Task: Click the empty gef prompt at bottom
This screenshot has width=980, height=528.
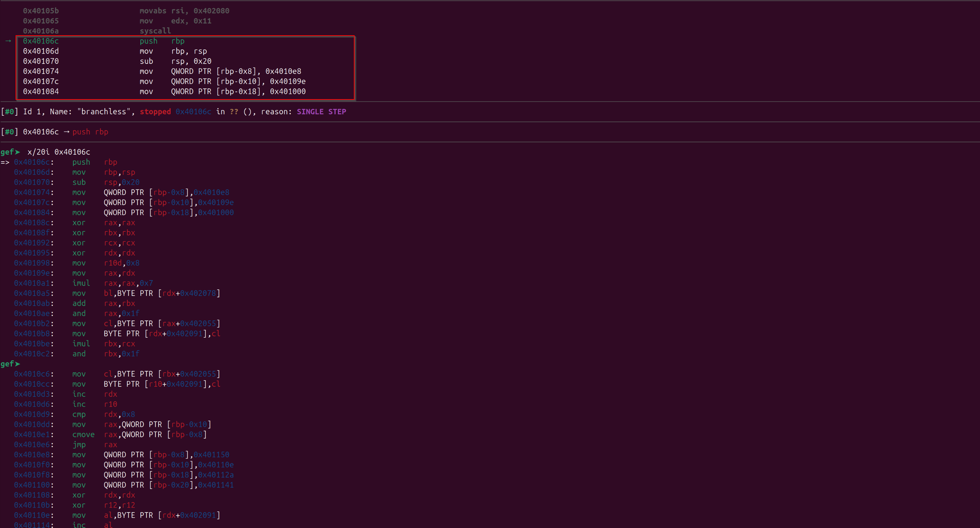Action: point(10,364)
